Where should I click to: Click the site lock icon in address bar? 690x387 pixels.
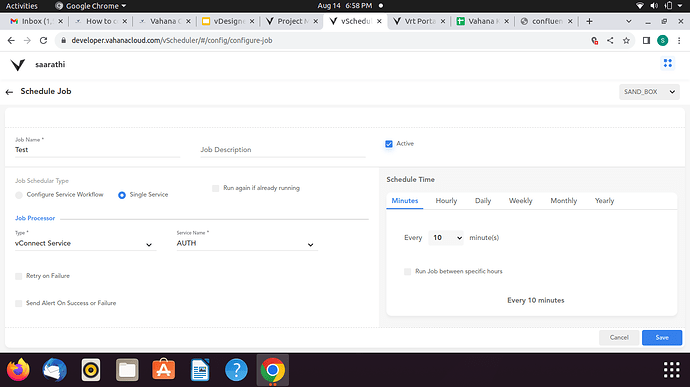coord(63,41)
